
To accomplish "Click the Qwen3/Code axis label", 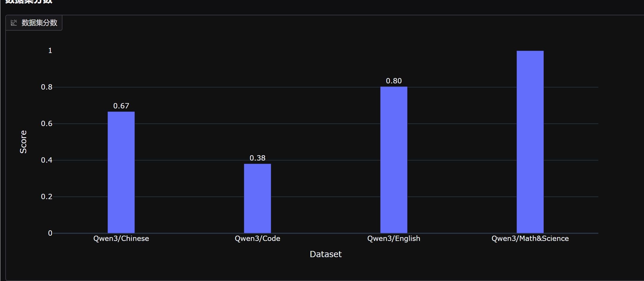I will coord(257,238).
